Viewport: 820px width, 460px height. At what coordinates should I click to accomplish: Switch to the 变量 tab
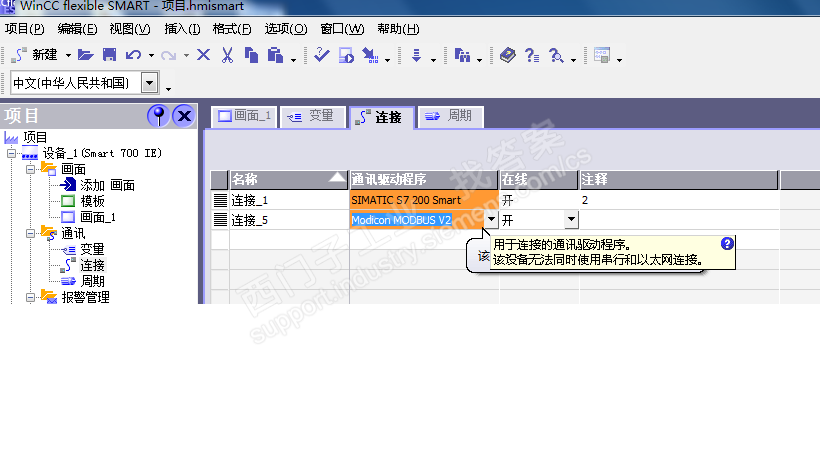313,116
